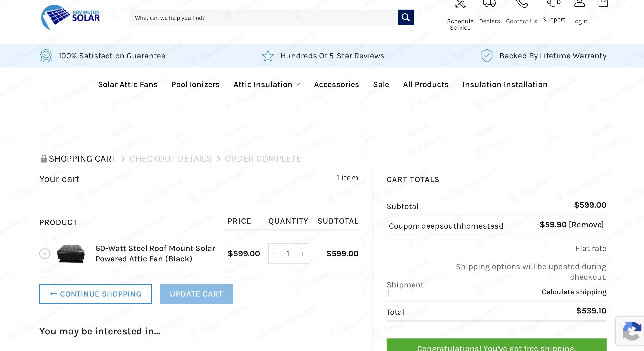Click the $539.10 total amount
Image resolution: width=644 pixels, height=351 pixels.
click(591, 311)
